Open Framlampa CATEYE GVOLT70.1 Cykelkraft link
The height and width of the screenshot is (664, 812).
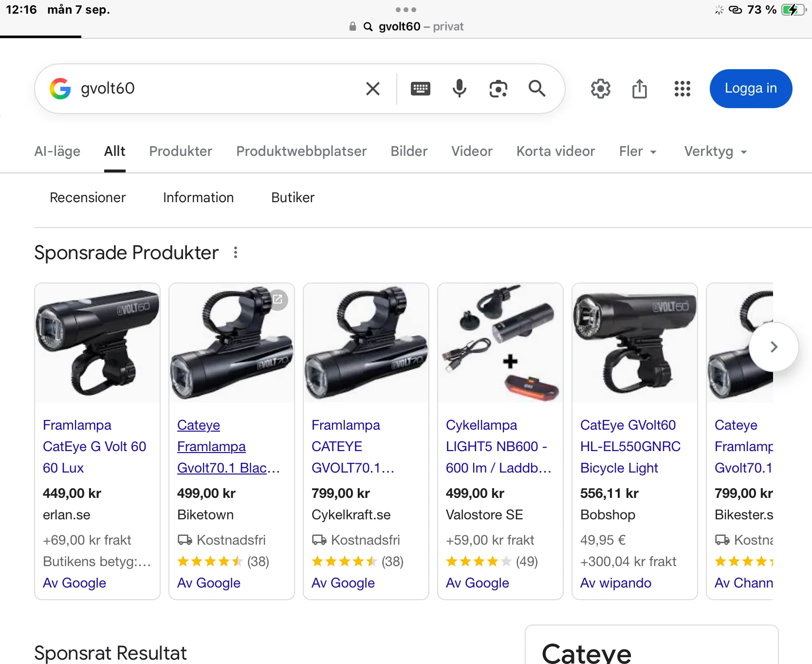[x=353, y=446]
